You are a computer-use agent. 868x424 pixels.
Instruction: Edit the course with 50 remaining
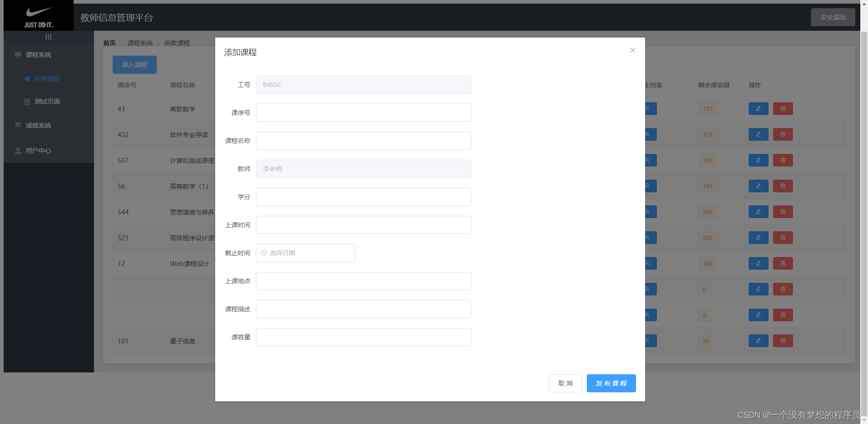click(759, 341)
